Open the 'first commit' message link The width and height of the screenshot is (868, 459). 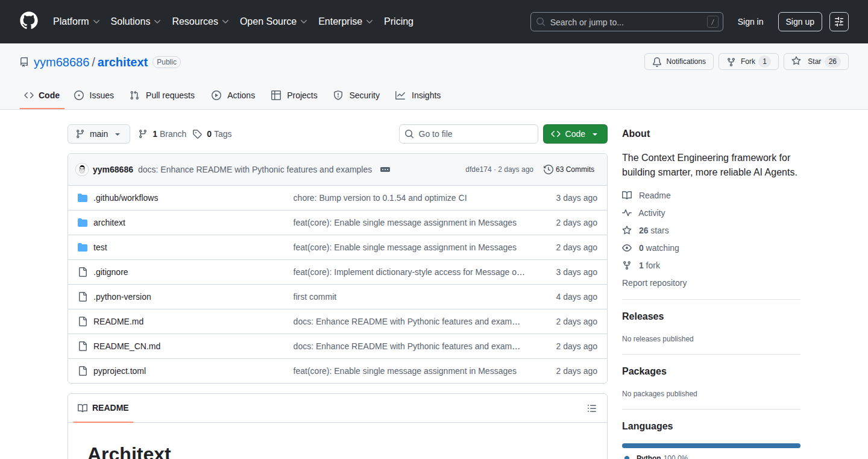coord(315,297)
